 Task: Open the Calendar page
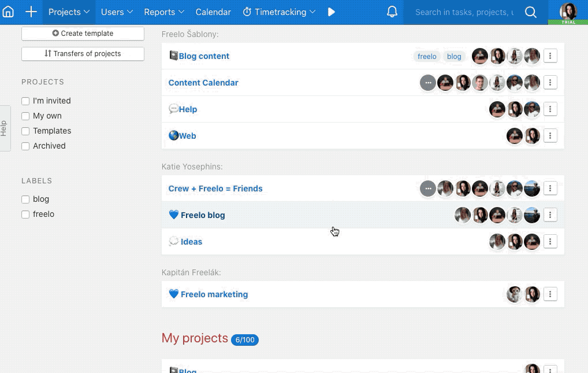point(213,12)
